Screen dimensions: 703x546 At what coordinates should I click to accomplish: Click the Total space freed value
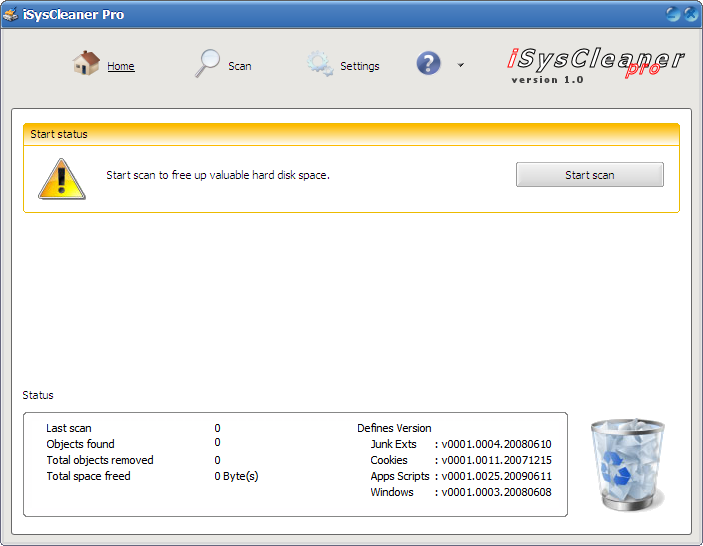pyautogui.click(x=236, y=476)
